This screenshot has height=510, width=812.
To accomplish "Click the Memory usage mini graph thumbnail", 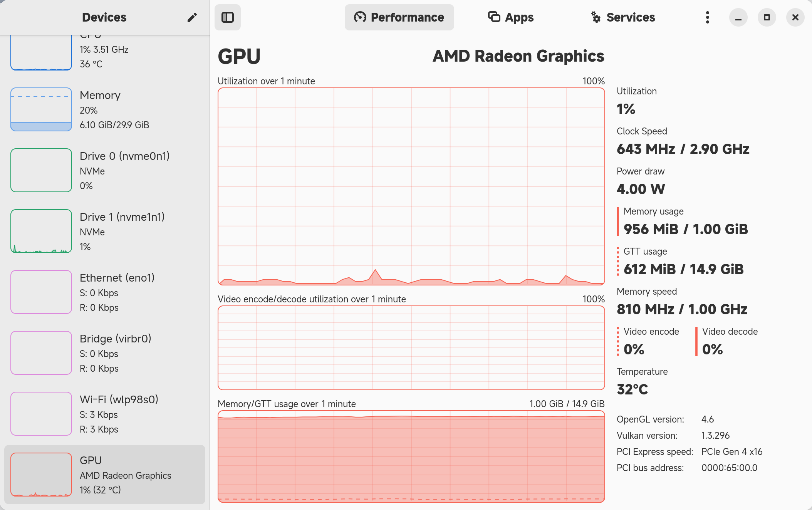I will 41,110.
